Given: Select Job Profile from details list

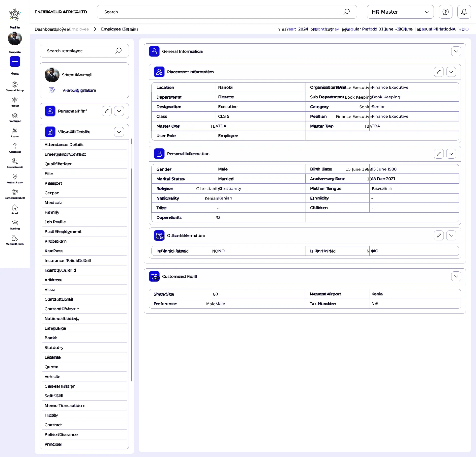Looking at the screenshot, I should [x=55, y=222].
